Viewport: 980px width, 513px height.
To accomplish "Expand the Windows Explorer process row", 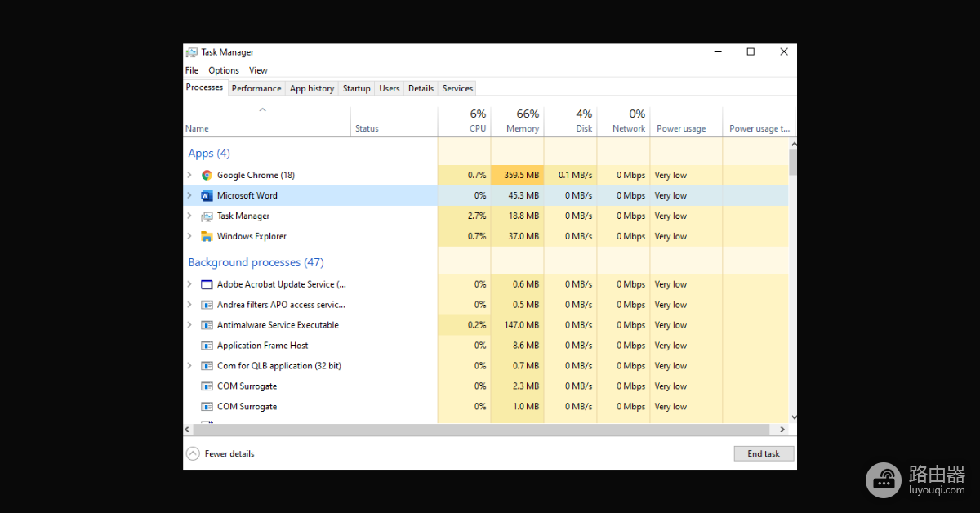I will [x=189, y=236].
